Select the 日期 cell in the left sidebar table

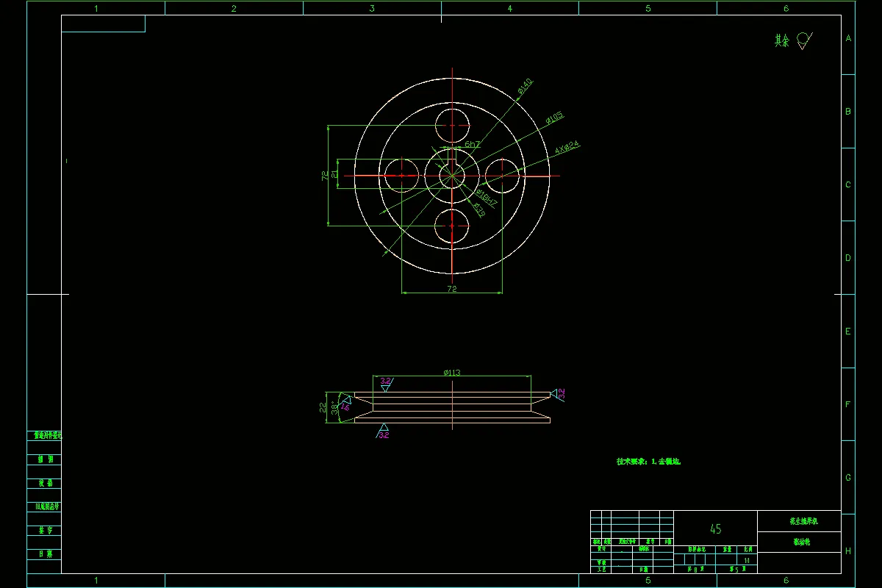click(45, 553)
